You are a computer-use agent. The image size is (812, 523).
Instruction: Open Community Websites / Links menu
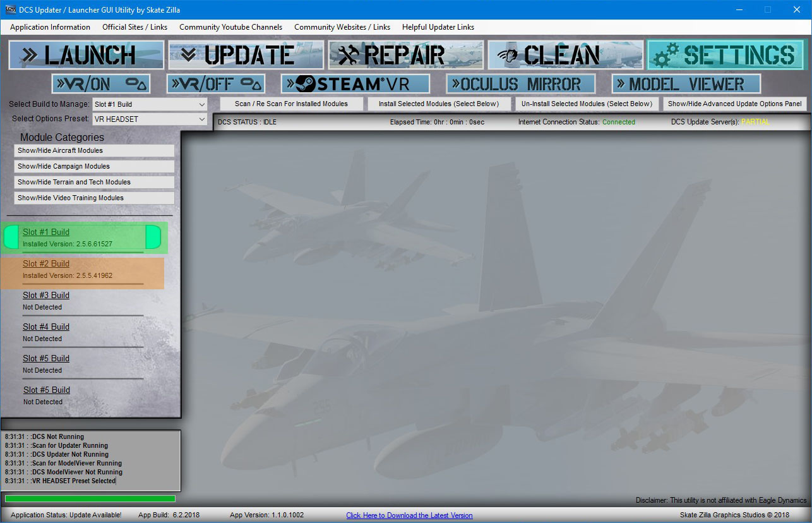click(342, 27)
